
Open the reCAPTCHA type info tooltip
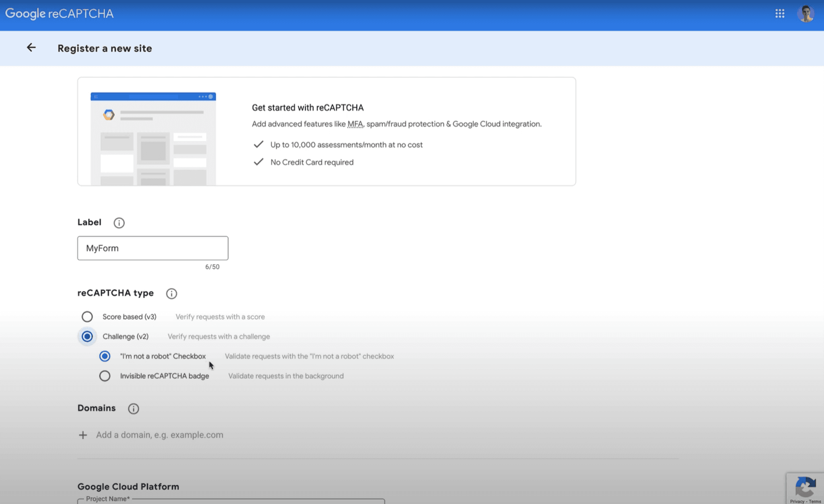(x=171, y=293)
